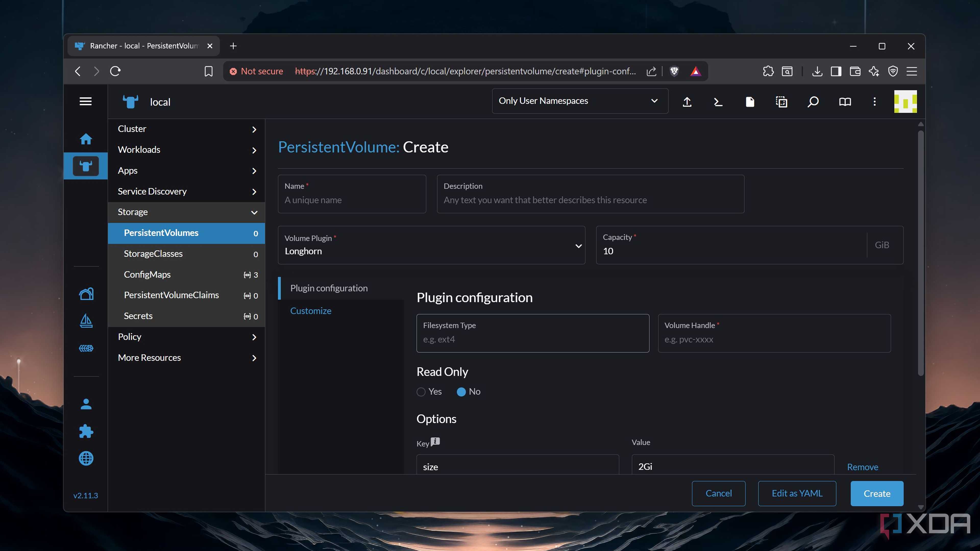Viewport: 980px width, 551px height.
Task: Open ConfigMaps in the Storage menu
Action: point(186,274)
